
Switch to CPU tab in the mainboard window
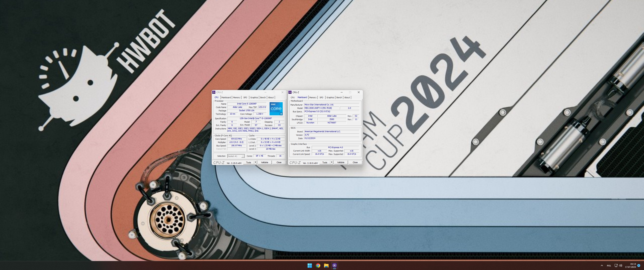click(x=293, y=97)
